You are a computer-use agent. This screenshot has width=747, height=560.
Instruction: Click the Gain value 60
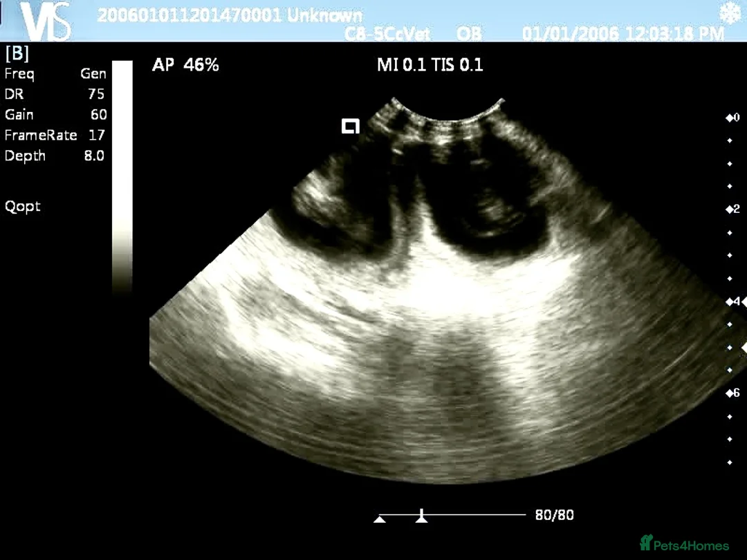pos(98,115)
